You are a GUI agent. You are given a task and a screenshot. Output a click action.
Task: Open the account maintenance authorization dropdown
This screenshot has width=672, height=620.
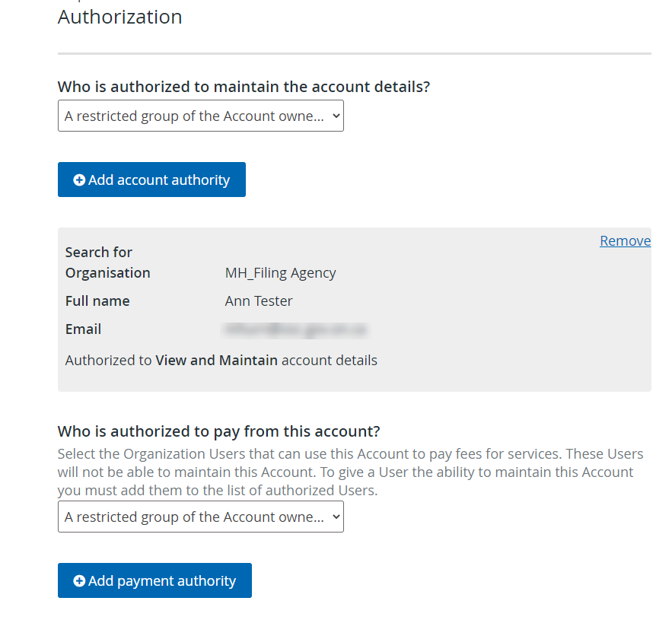click(x=201, y=116)
